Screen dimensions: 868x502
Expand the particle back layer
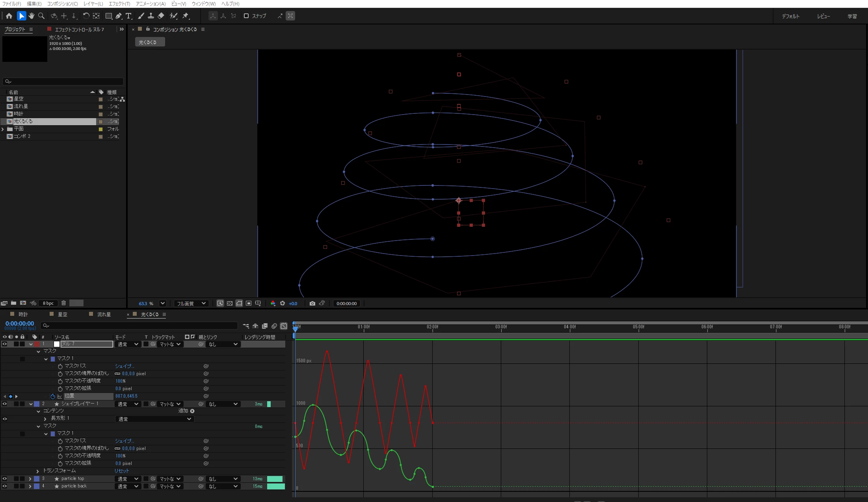30,486
